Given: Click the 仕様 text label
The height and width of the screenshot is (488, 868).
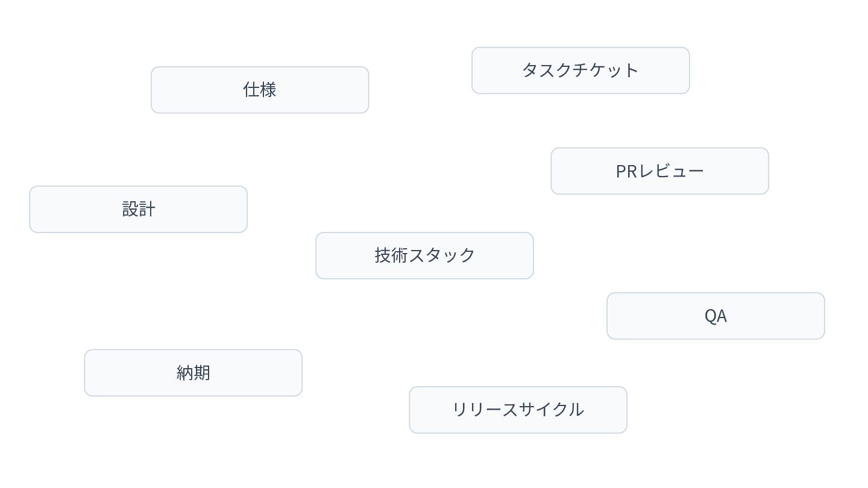Looking at the screenshot, I should point(260,90).
